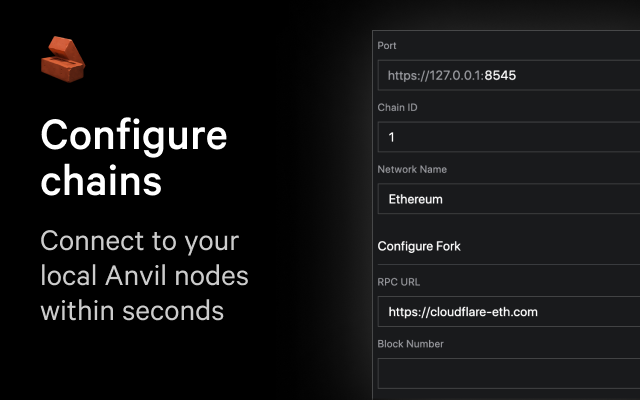
Task: Click the RPC URL label
Action: tap(400, 282)
